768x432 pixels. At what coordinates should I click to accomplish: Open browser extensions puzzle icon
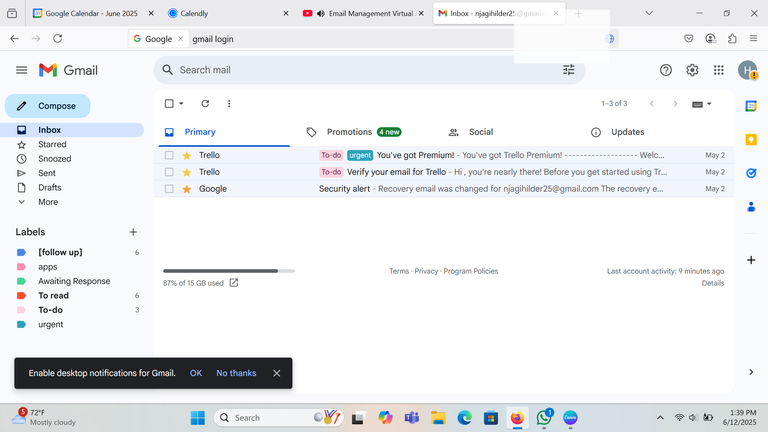pos(732,38)
